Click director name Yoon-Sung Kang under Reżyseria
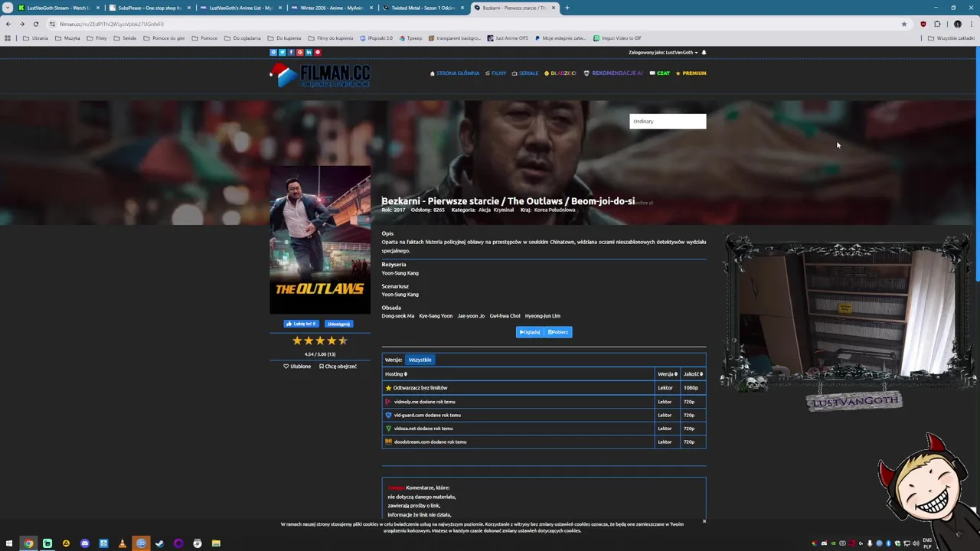980x551 pixels. click(x=400, y=273)
